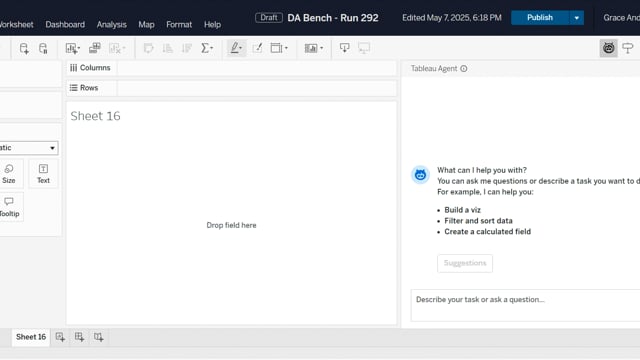Viewport: 640px width, 360px height.
Task: Click the Pause Auto Updates icon
Action: pyautogui.click(x=43, y=48)
